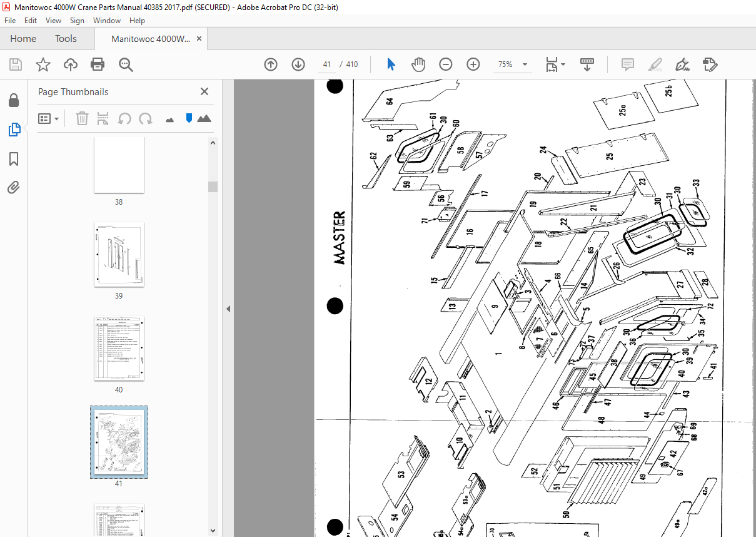Open the Bookmarks sidebar panel
The image size is (756, 537).
(x=14, y=159)
